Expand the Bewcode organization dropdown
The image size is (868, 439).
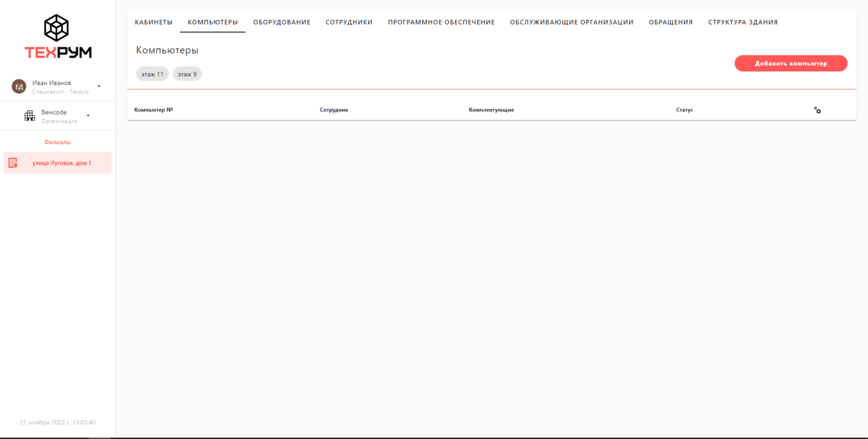point(87,115)
